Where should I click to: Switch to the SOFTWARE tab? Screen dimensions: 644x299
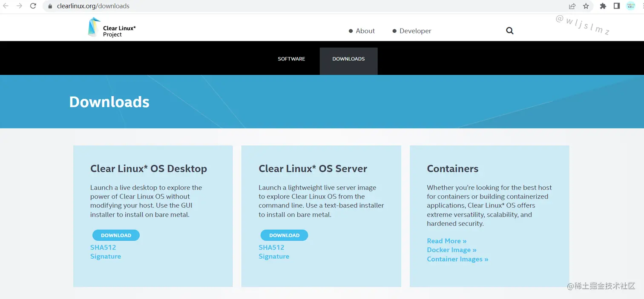tap(291, 59)
